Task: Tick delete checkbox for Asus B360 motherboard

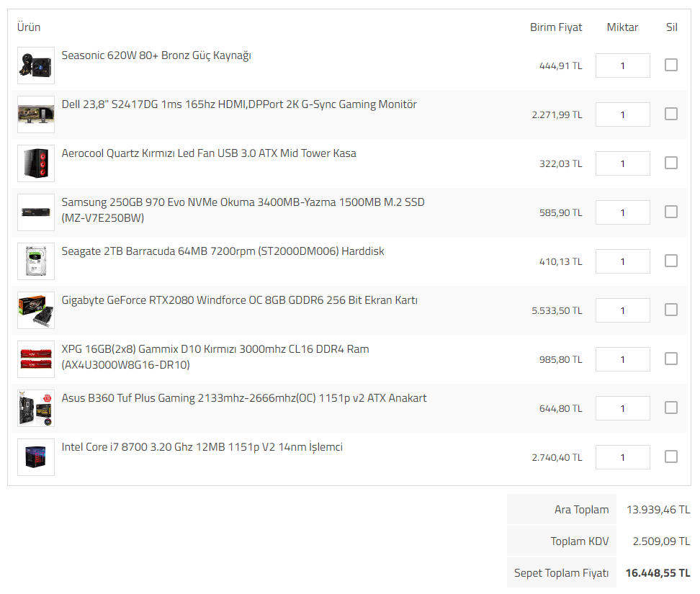Action: [x=671, y=408]
